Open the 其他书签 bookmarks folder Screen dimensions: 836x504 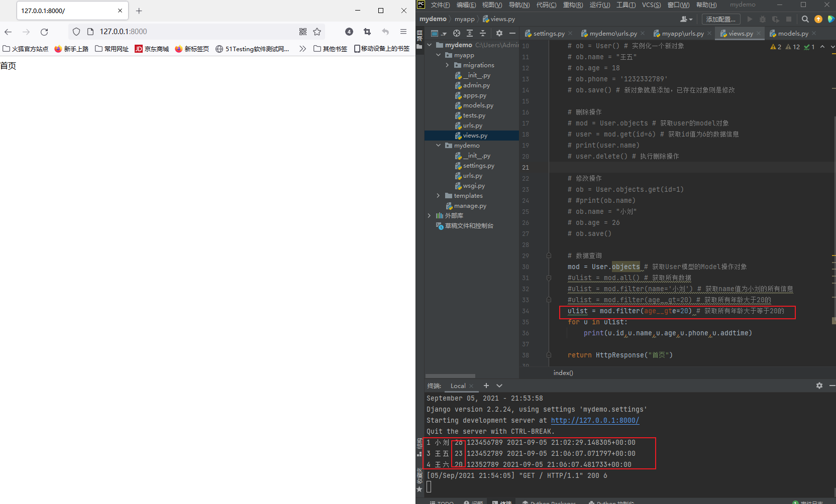330,49
